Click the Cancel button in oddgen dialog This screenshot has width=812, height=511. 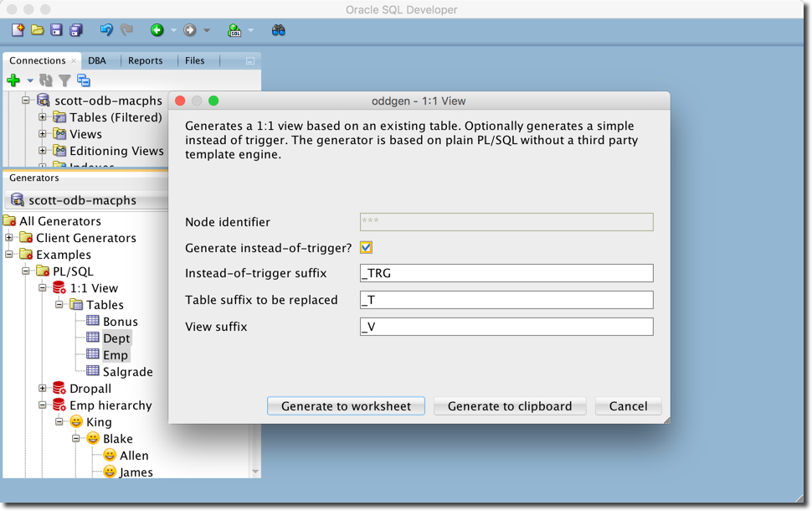click(628, 405)
